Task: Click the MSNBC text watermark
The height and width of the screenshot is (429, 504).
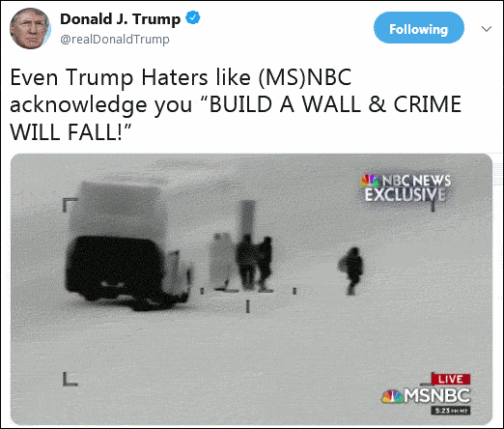Action: [x=437, y=395]
